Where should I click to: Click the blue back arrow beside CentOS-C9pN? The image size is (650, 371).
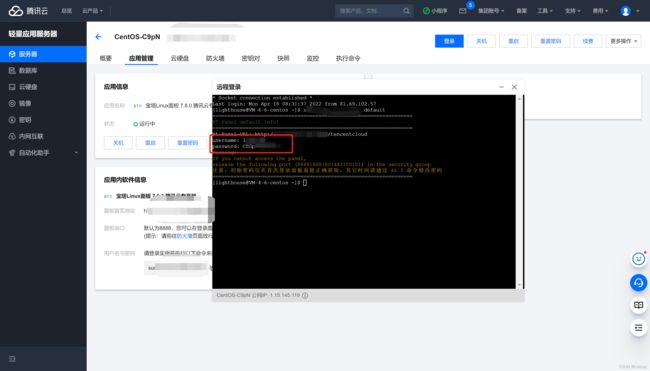pyautogui.click(x=98, y=37)
